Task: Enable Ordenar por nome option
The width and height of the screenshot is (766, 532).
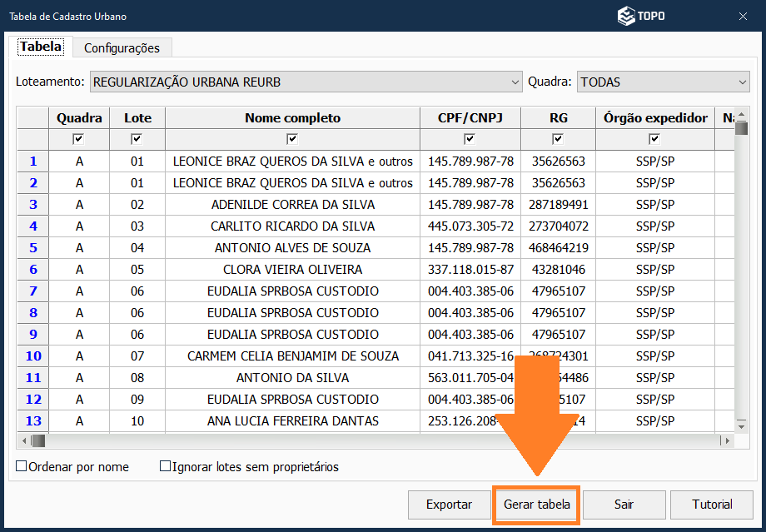Action: point(22,467)
